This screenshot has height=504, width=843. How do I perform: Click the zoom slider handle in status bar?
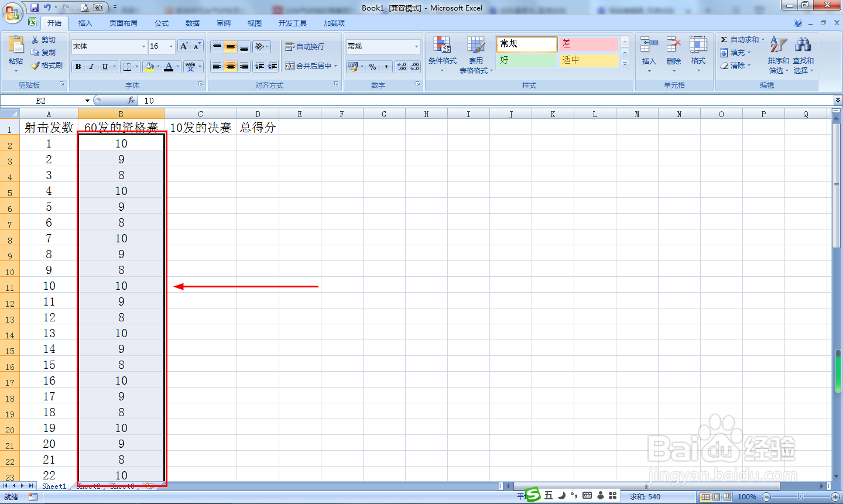[x=800, y=497]
